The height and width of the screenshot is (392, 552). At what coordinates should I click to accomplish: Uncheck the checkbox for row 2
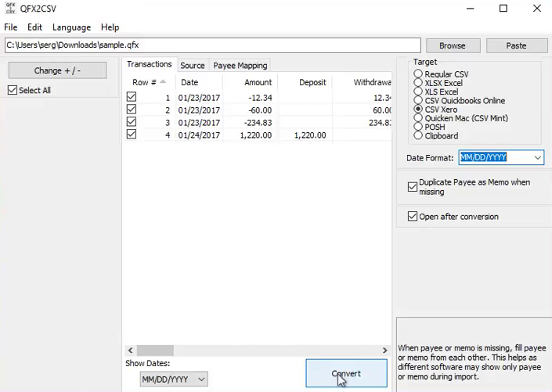132,110
